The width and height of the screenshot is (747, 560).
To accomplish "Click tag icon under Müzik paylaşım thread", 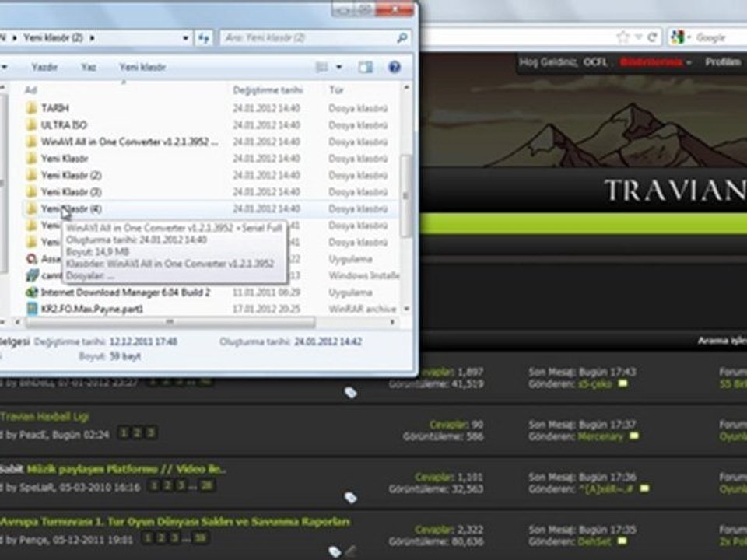I will (x=351, y=498).
